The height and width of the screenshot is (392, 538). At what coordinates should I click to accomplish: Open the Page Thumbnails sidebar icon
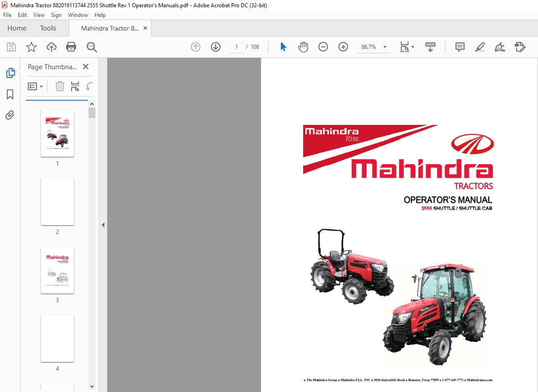pos(10,73)
